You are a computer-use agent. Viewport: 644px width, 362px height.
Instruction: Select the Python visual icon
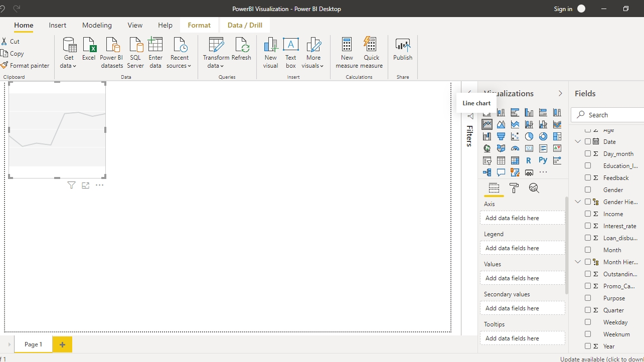point(543,160)
